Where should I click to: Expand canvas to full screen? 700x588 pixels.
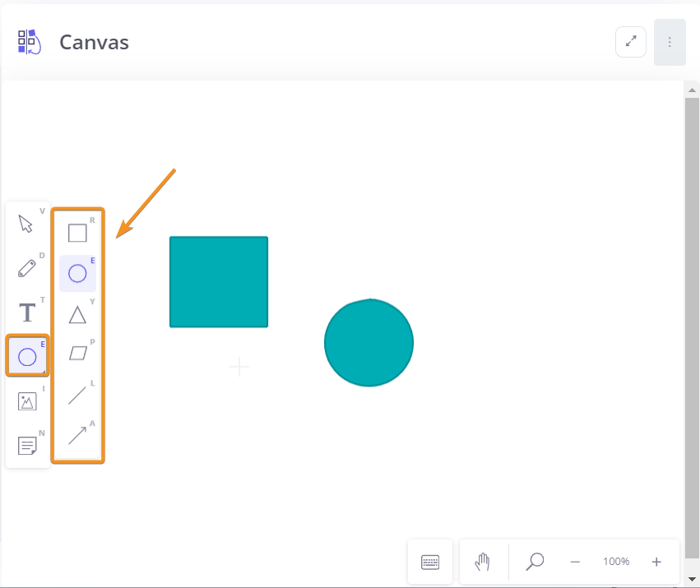coord(630,42)
